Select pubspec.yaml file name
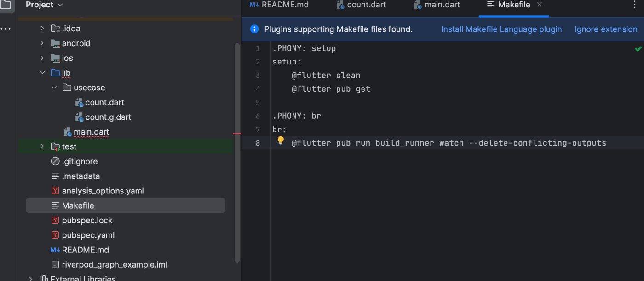 88,235
